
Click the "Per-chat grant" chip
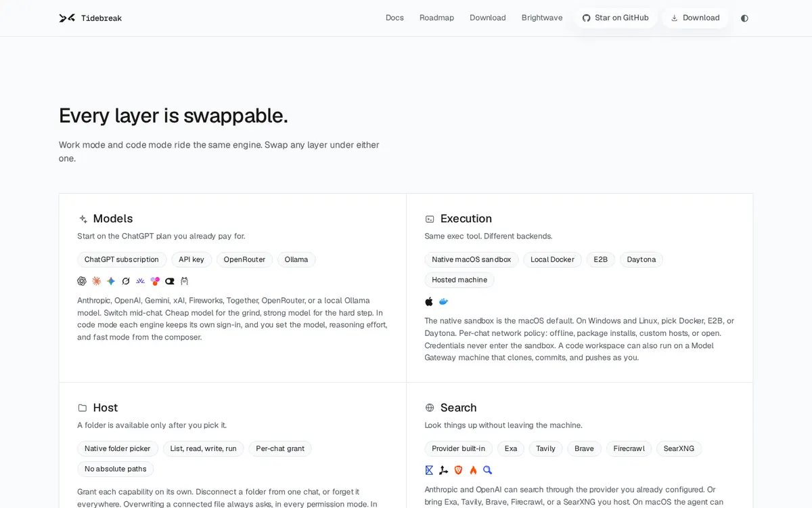(280, 448)
